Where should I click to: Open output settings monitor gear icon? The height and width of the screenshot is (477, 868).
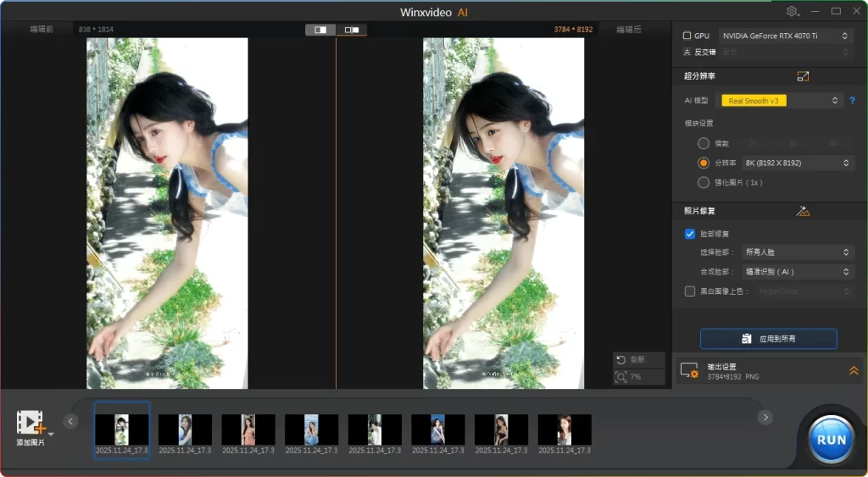pos(690,371)
